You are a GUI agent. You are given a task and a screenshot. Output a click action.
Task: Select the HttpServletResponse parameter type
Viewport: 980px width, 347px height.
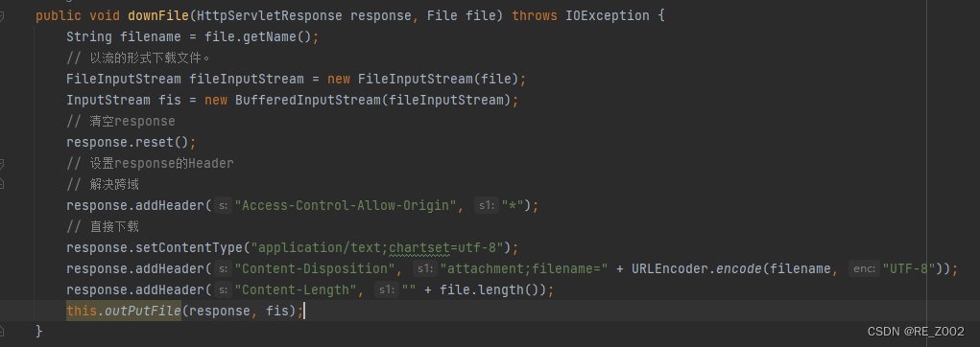tap(270, 15)
